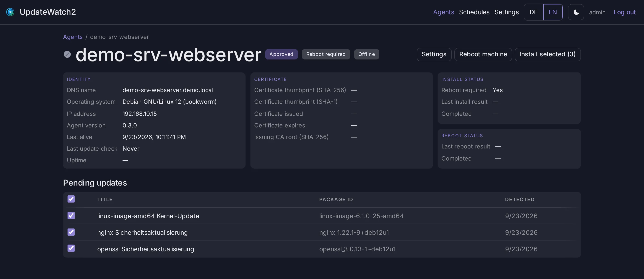
Task: Click the PACKAGE ID column header
Action: pyautogui.click(x=336, y=199)
